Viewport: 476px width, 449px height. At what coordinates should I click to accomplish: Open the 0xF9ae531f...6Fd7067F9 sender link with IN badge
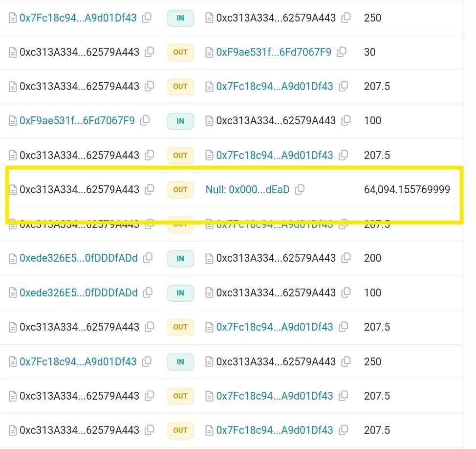coord(77,121)
